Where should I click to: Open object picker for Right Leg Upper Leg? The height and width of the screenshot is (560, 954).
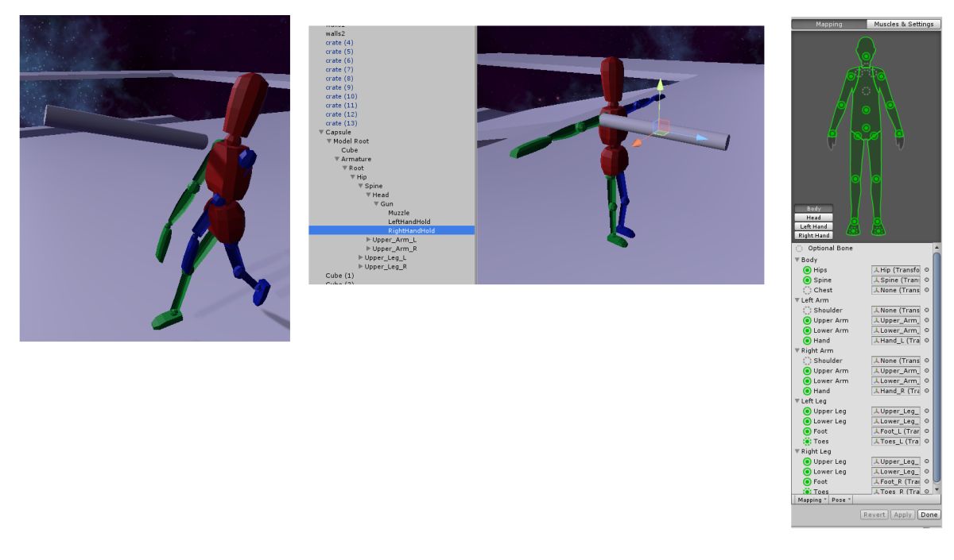point(927,462)
